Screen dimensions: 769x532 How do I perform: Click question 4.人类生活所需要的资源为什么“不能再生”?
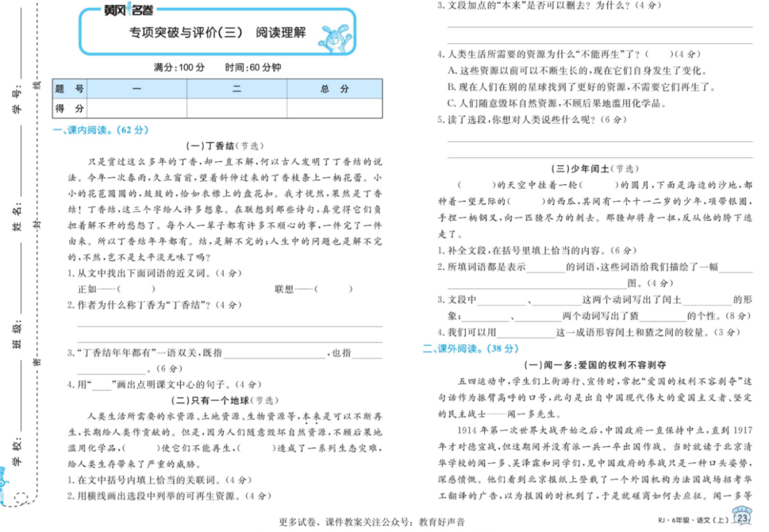pos(570,54)
